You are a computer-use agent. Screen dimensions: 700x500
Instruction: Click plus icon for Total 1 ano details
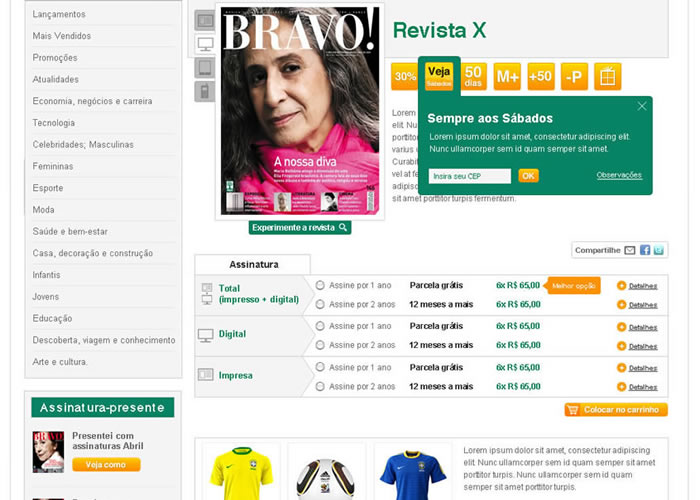pyautogui.click(x=621, y=285)
